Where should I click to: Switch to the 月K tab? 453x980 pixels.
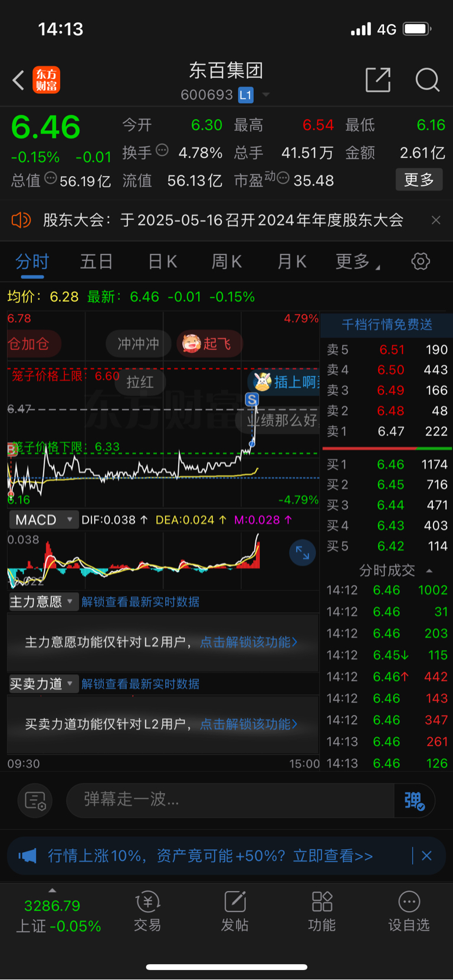tap(292, 262)
